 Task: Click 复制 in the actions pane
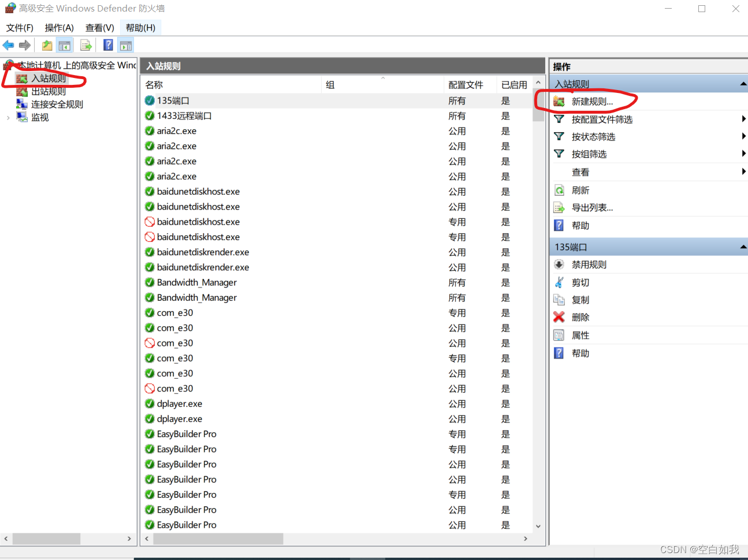point(580,300)
